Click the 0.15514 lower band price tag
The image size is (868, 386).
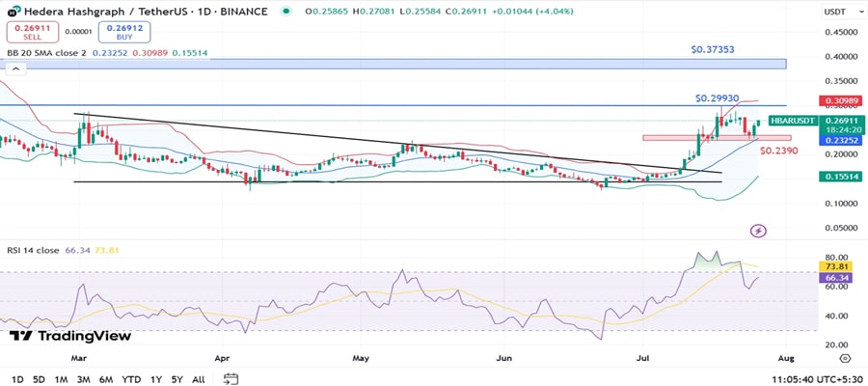tap(840, 176)
